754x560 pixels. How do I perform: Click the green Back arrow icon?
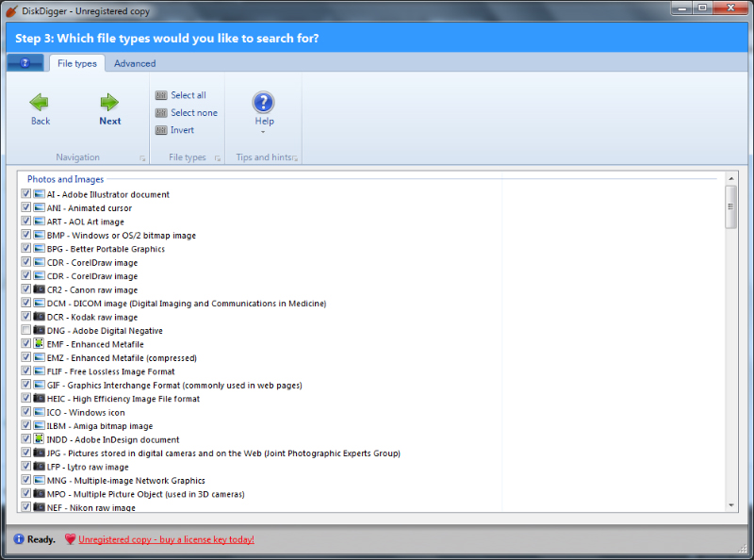coord(40,102)
